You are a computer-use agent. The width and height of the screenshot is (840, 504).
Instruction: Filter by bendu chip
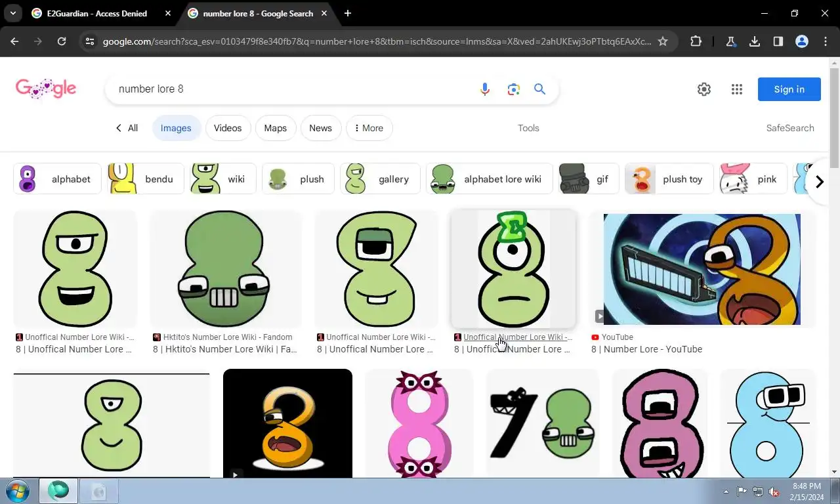click(x=146, y=178)
